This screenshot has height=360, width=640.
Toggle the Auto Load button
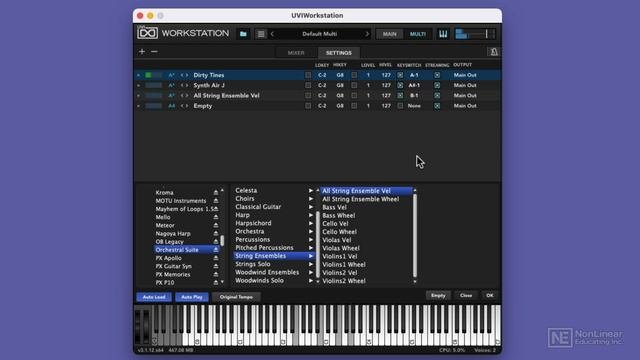(154, 297)
